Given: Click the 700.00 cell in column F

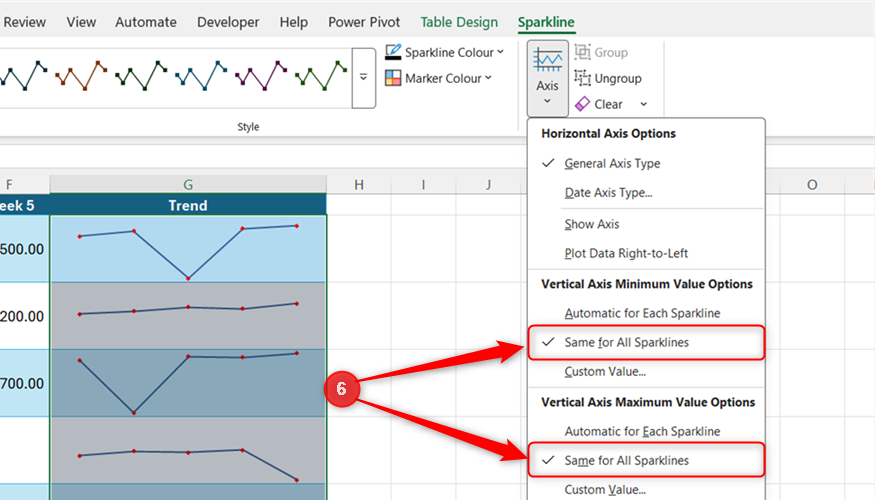Looking at the screenshot, I should coord(25,383).
